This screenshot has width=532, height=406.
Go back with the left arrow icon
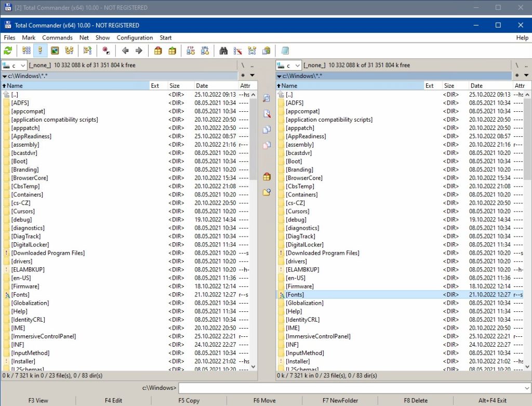click(x=125, y=51)
